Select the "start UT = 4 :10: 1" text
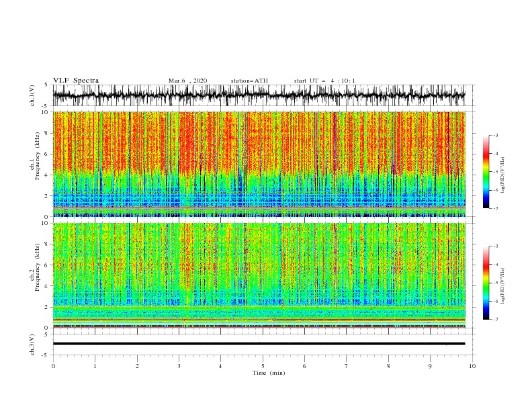Image resolution: width=532 pixels, height=411 pixels. pos(324,81)
